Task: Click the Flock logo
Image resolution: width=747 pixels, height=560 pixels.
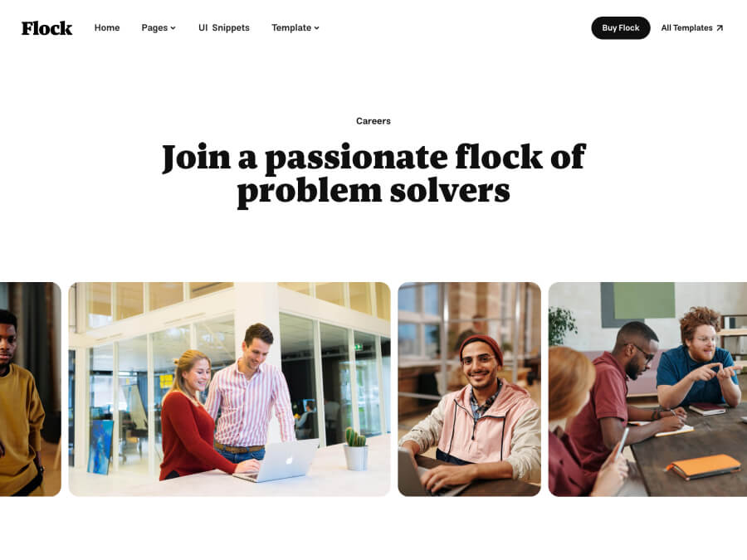Action: pyautogui.click(x=46, y=28)
